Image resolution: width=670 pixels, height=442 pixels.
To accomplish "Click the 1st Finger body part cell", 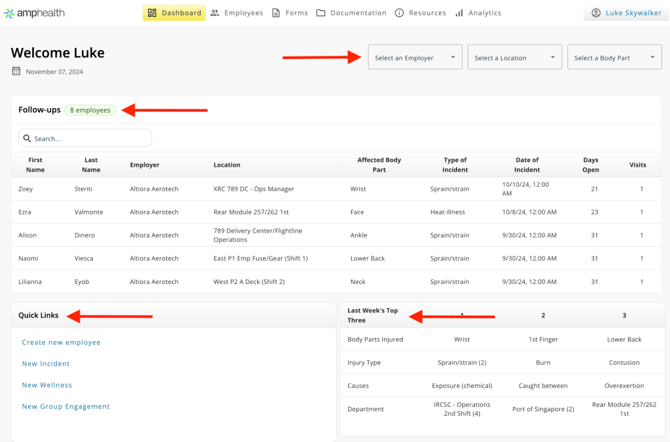I will pos(543,339).
